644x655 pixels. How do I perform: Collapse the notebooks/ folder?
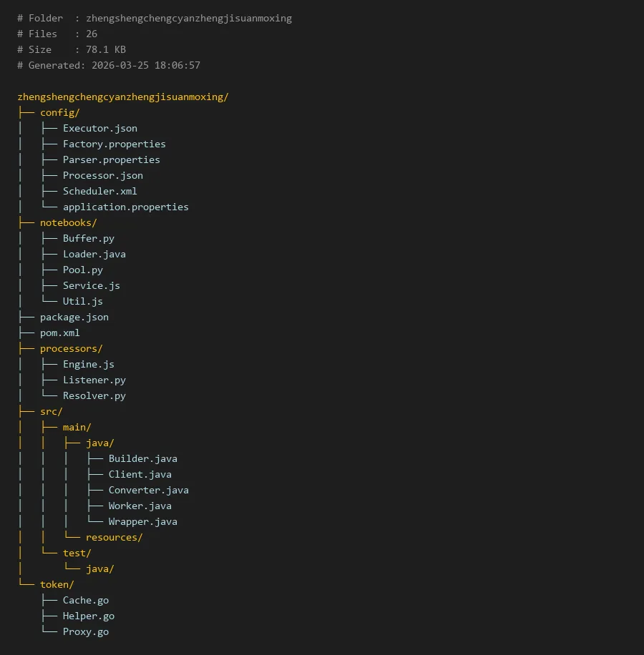coord(68,222)
